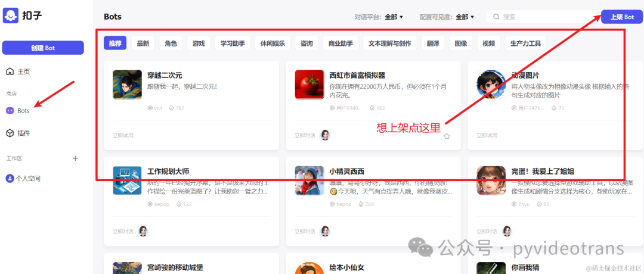
Task: Click the 扣子 logo icon
Action: [11, 15]
